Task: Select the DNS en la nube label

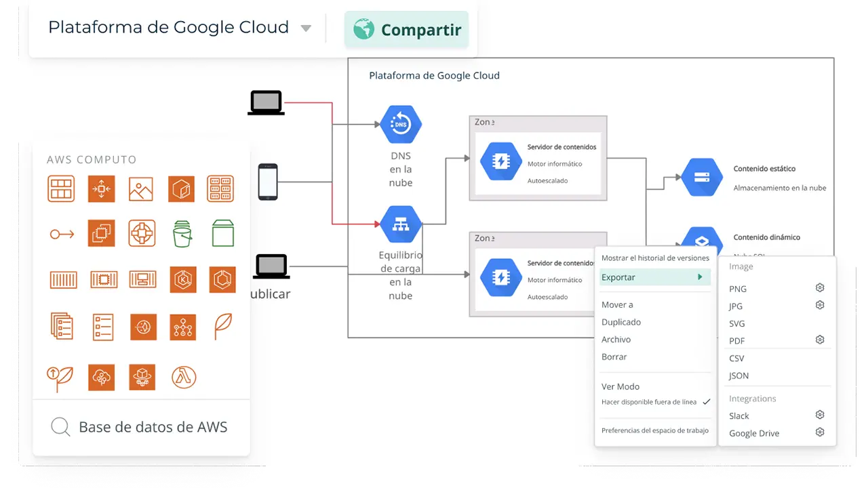Action: [x=401, y=169]
